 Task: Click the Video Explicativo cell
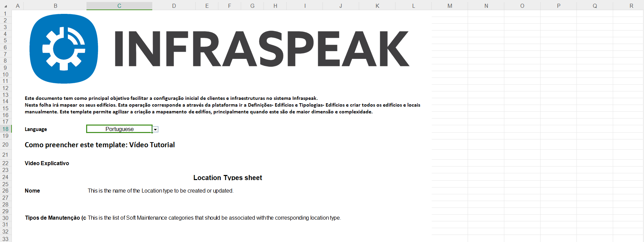47,163
